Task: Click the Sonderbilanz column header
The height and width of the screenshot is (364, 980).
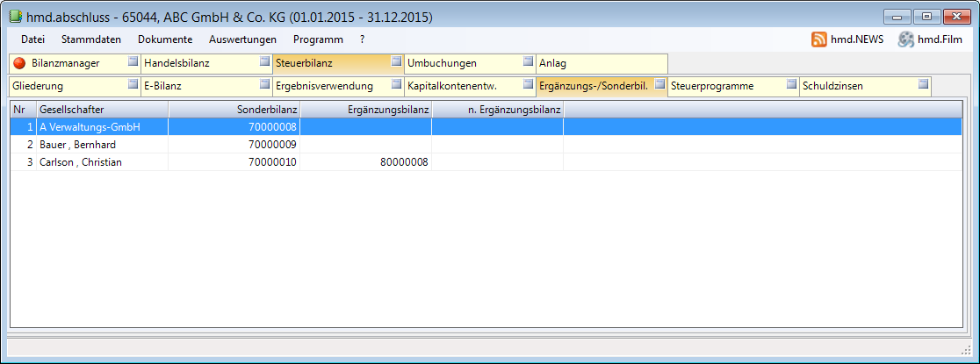Action: [234, 110]
